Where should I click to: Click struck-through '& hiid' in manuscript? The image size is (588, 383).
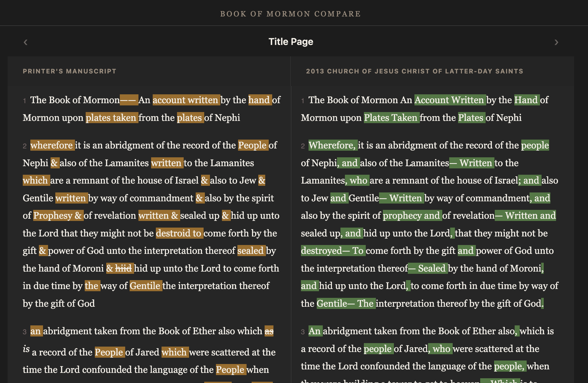[120, 268]
